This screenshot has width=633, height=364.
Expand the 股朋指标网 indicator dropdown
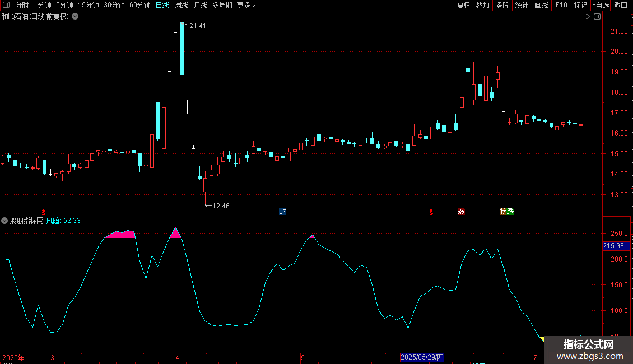pos(4,221)
